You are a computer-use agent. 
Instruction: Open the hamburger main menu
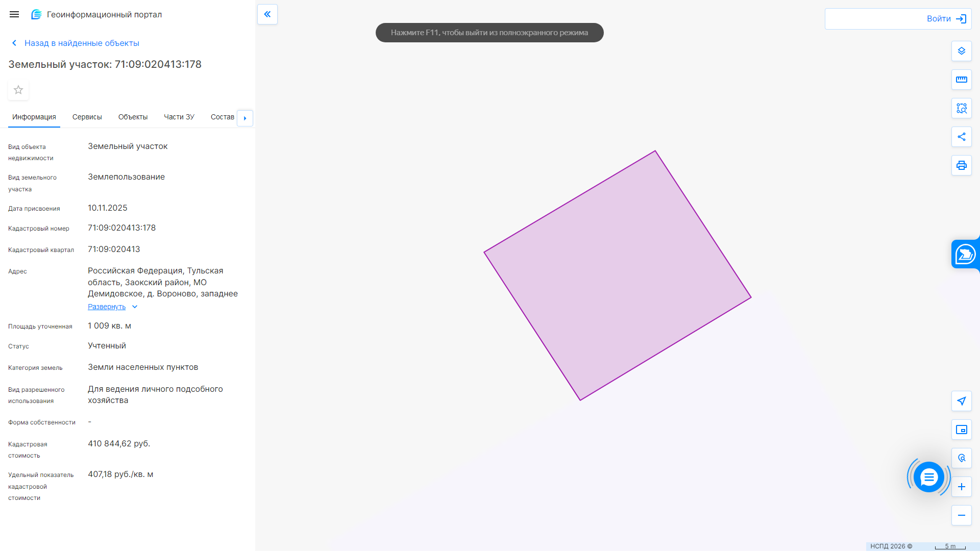click(x=14, y=14)
